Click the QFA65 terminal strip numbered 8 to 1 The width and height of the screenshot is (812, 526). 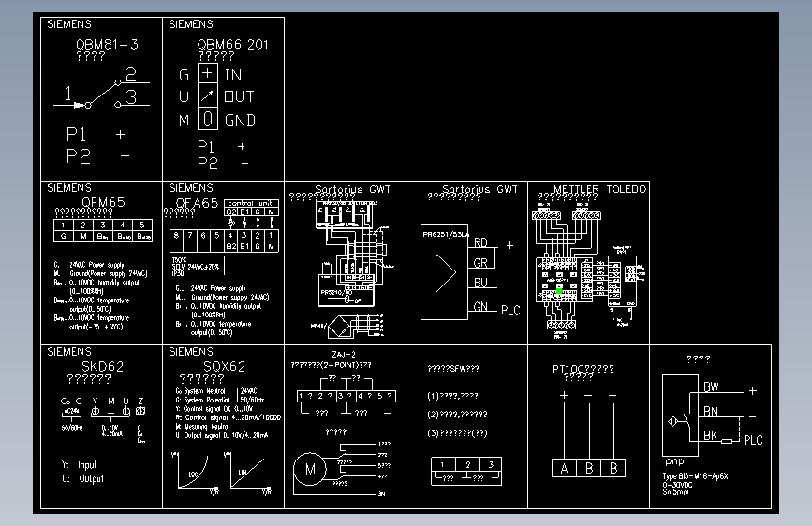tap(224, 241)
